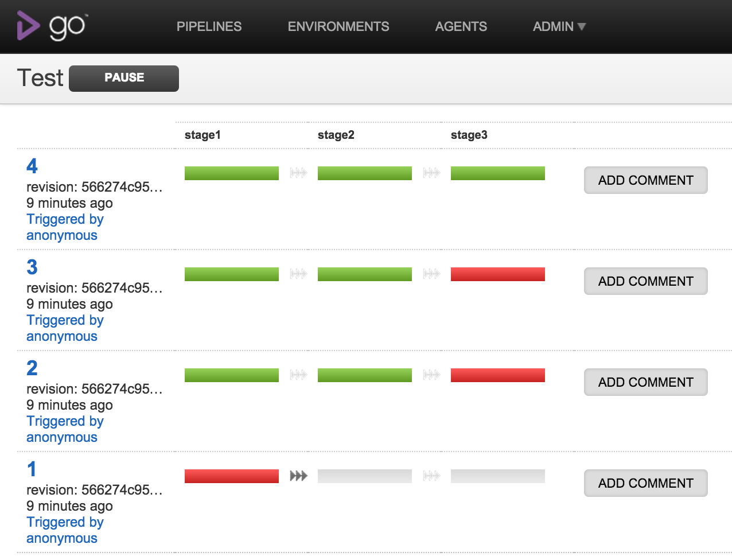Click revision text of run 4
732x560 pixels.
pos(95,187)
